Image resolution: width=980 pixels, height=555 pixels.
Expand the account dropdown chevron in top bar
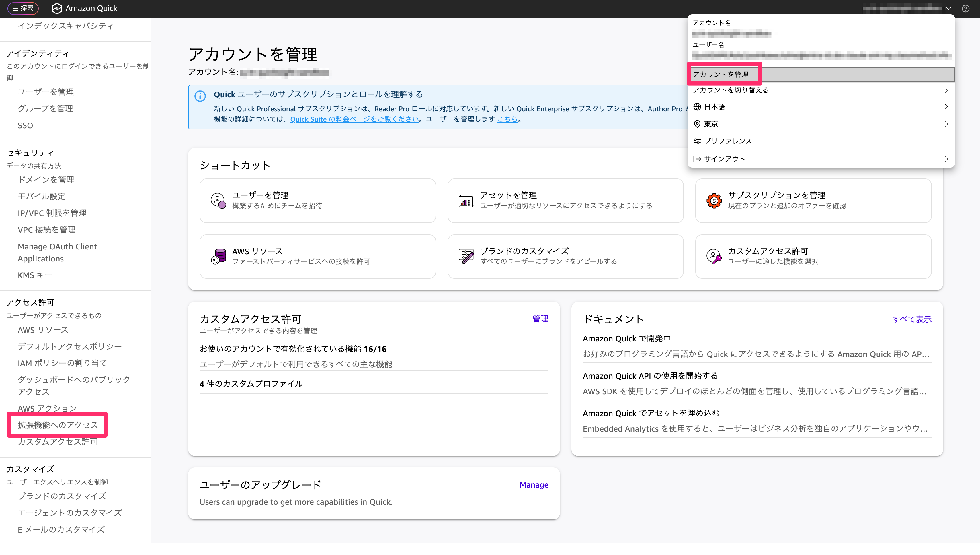[949, 8]
